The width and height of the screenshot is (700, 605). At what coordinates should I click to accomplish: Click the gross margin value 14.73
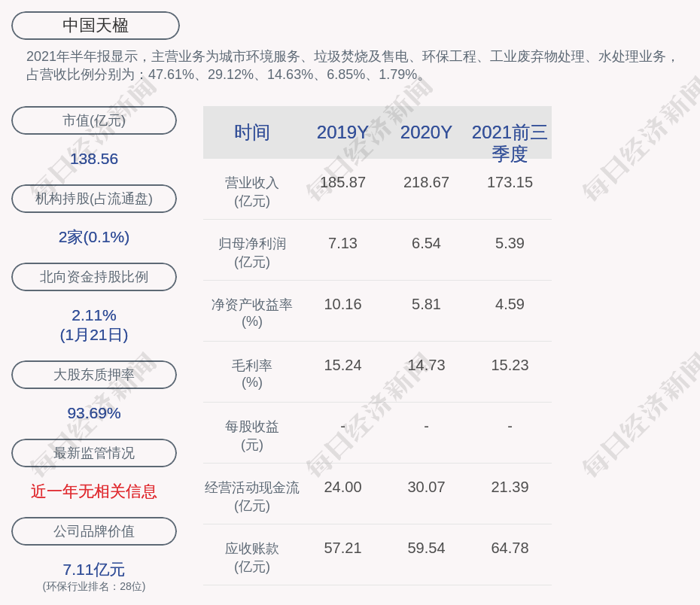(x=426, y=366)
